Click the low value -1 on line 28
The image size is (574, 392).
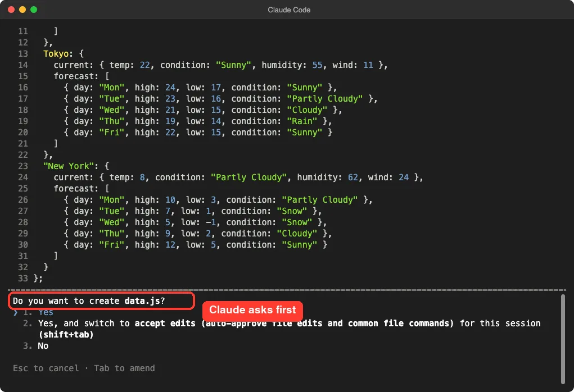(210, 222)
